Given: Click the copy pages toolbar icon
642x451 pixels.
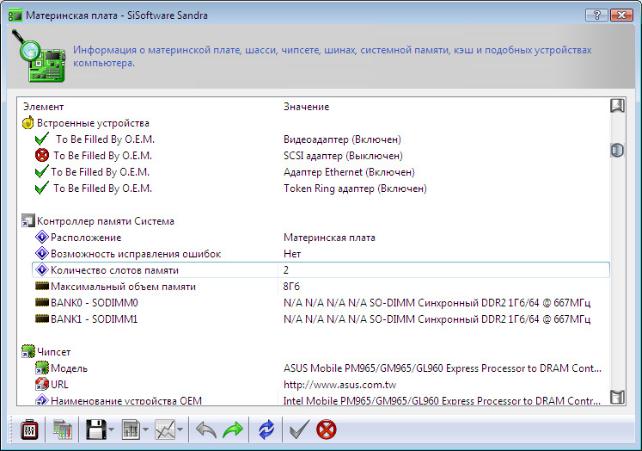Looking at the screenshot, I should [x=62, y=430].
